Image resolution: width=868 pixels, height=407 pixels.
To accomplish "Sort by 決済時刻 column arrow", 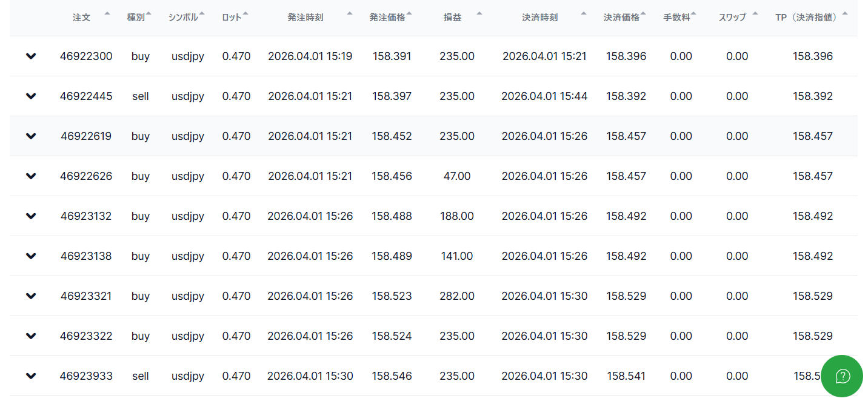I will 583,13.
